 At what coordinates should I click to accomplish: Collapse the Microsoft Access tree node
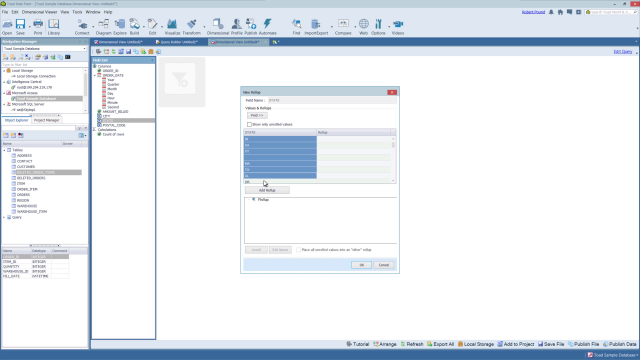4,93
